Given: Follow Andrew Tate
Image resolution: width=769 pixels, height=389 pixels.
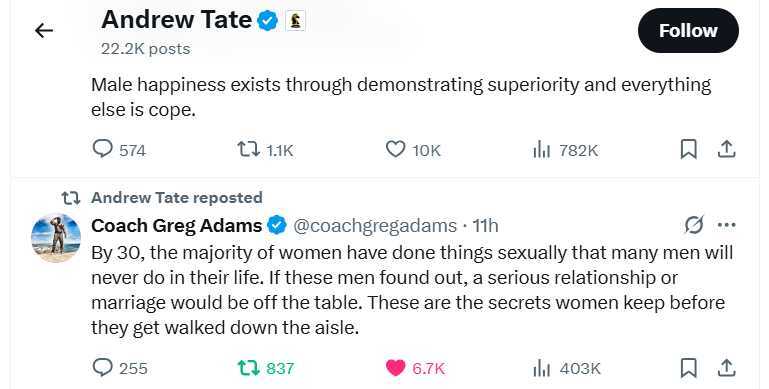Looking at the screenshot, I should click(x=688, y=30).
